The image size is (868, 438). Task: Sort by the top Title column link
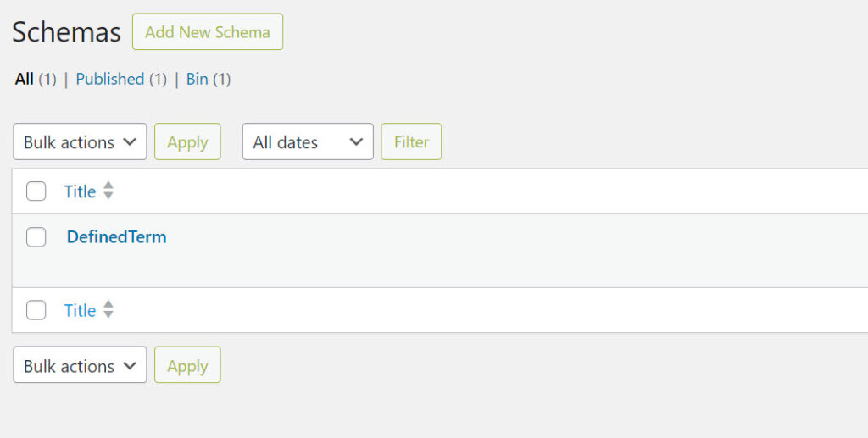point(80,191)
